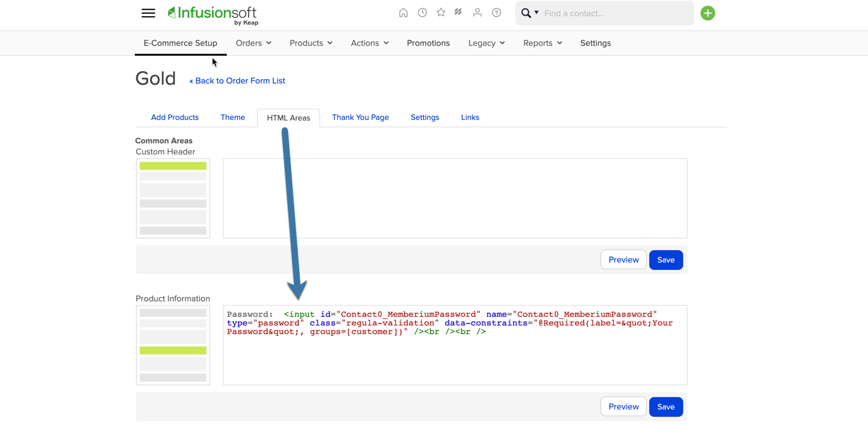
Task: Open the hamburger main menu
Action: [148, 13]
